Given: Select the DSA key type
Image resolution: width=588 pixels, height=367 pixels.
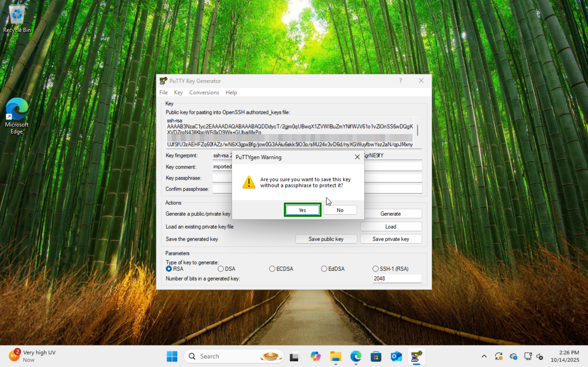Looking at the screenshot, I should click(x=220, y=269).
